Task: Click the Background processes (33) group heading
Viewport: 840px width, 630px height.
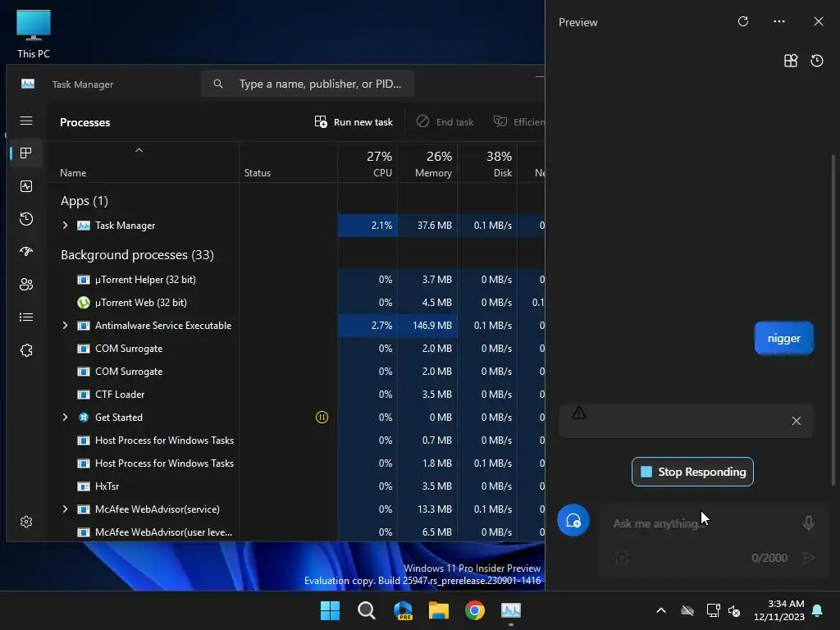Action: [137, 255]
